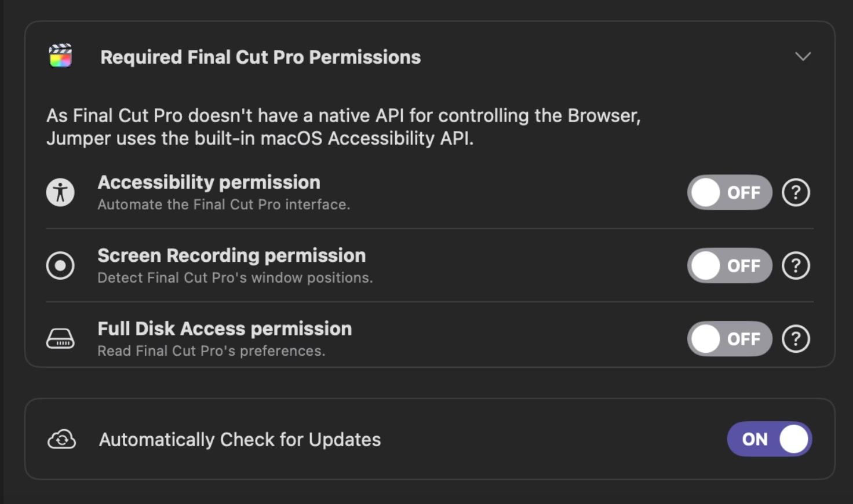The width and height of the screenshot is (853, 504).
Task: Collapse the Required Permissions section chevron
Action: click(x=803, y=56)
